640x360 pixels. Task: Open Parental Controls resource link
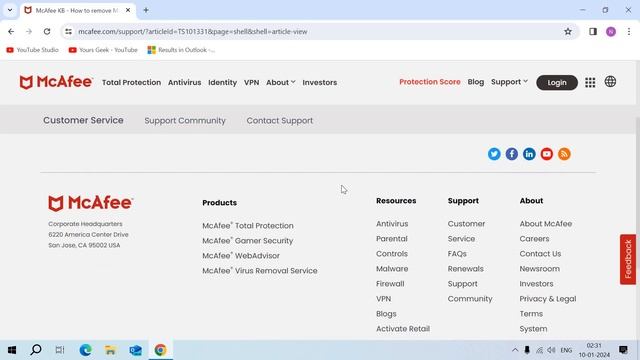(x=392, y=246)
